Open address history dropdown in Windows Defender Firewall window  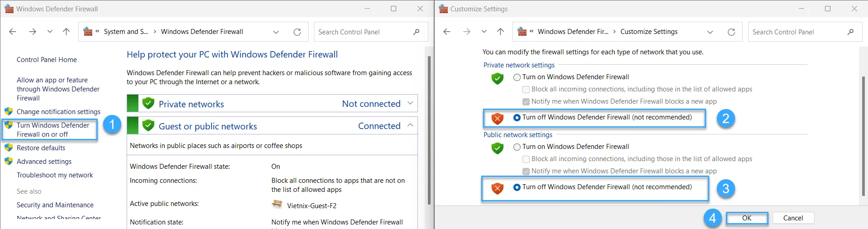click(276, 32)
